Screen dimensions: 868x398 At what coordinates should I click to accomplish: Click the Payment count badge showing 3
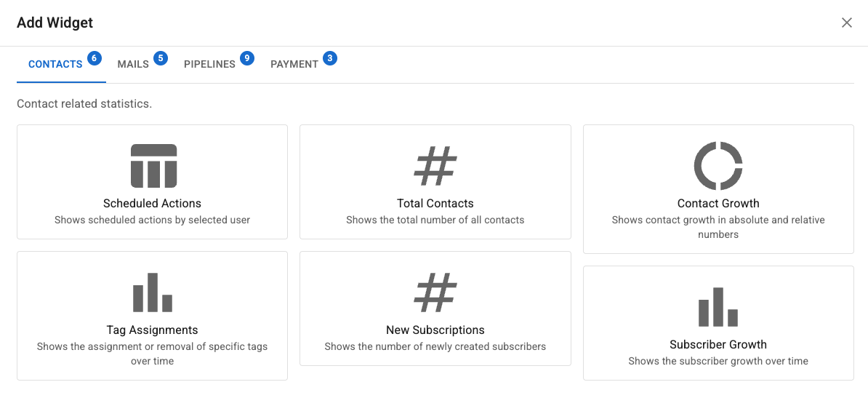click(x=330, y=58)
